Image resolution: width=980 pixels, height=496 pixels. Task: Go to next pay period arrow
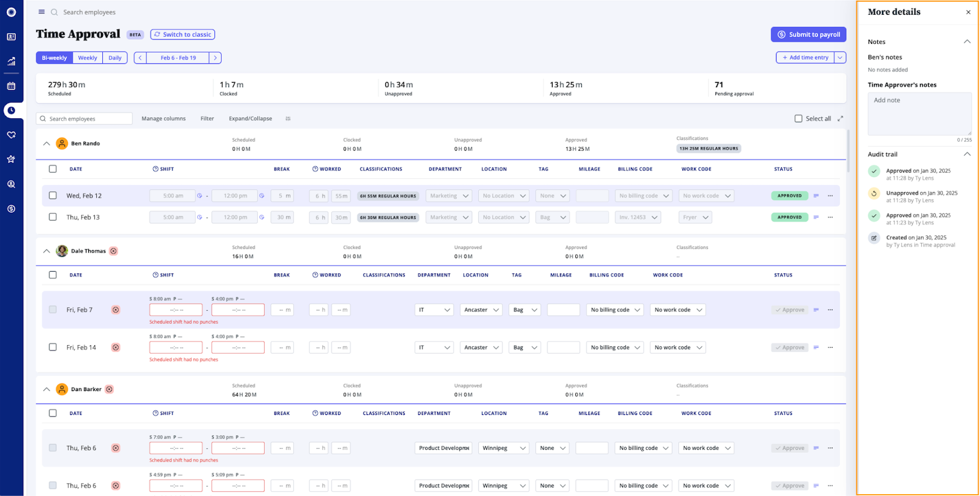point(215,58)
